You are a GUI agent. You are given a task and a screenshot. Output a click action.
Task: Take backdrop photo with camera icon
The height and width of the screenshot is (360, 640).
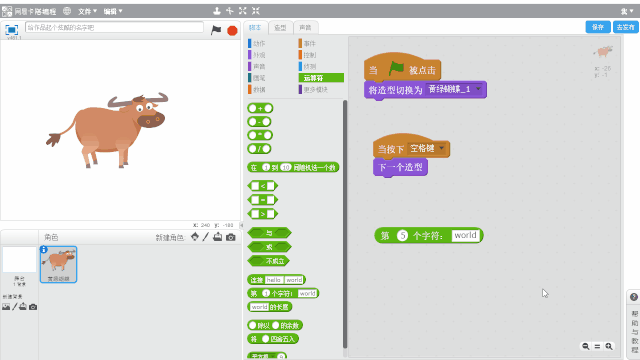[x=33, y=307]
